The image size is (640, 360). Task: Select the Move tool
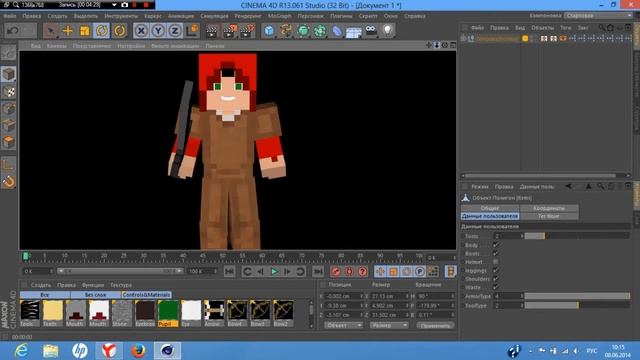click(68, 31)
